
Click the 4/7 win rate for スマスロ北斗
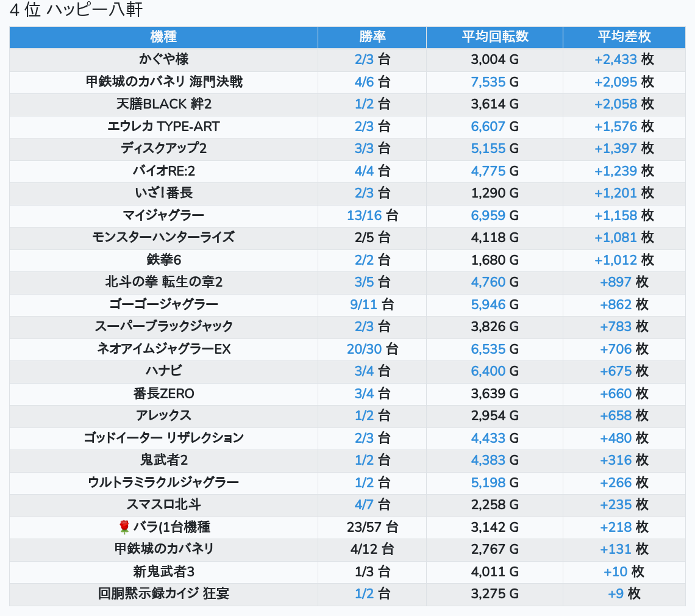[x=364, y=505]
